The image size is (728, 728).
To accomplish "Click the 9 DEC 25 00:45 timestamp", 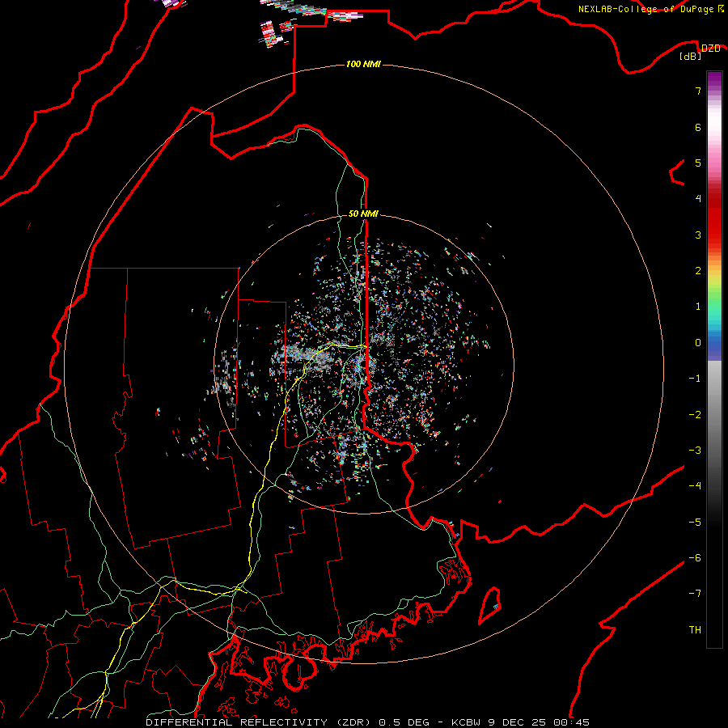I will (x=539, y=722).
